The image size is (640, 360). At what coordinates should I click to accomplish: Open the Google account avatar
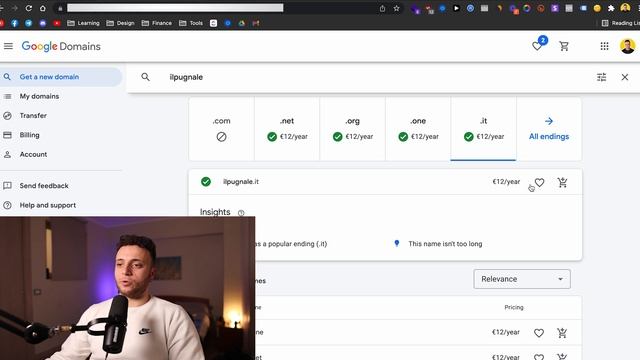click(x=627, y=46)
